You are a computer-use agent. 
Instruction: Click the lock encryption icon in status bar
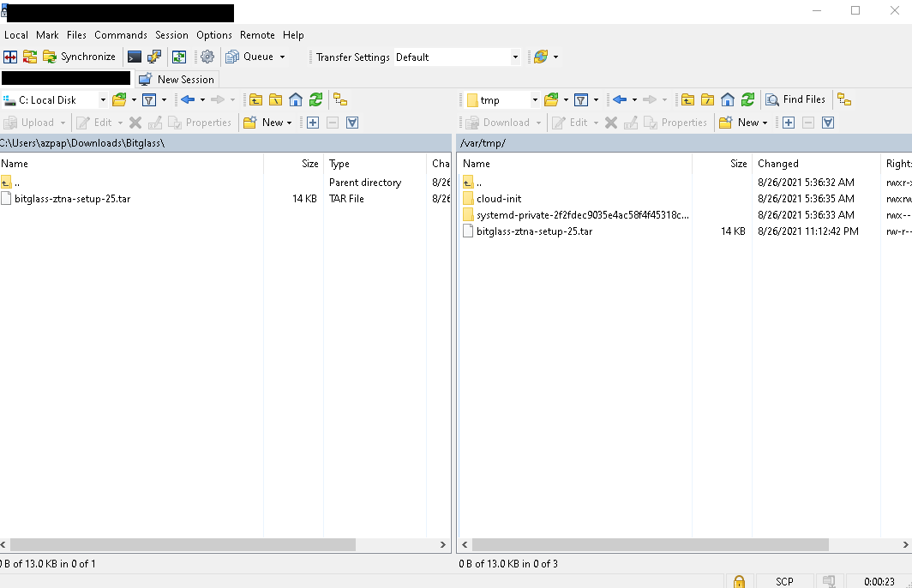[x=739, y=581]
